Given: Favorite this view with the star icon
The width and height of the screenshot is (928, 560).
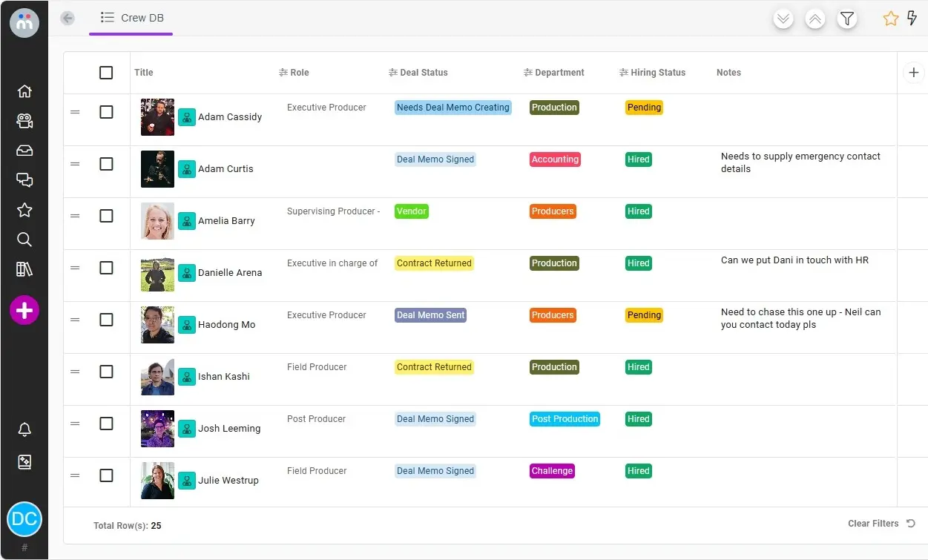Looking at the screenshot, I should 890,19.
